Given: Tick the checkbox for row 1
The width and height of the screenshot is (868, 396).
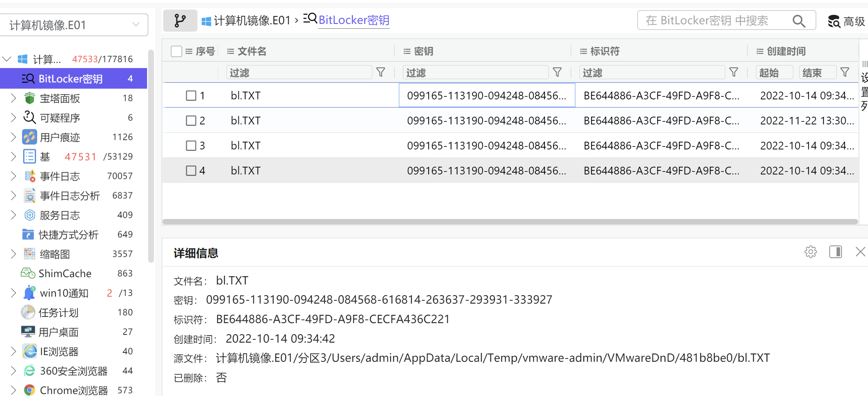Looking at the screenshot, I should (191, 96).
